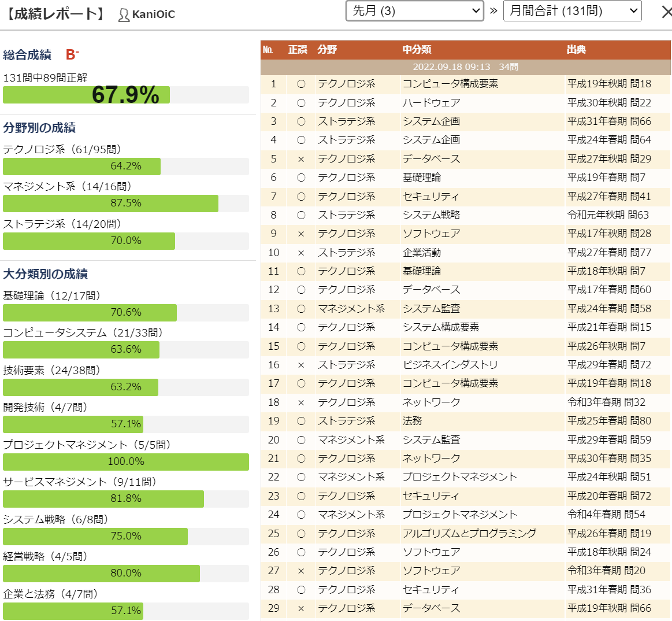Click システム戦略 in row 8
The image size is (672, 621).
coord(431,215)
